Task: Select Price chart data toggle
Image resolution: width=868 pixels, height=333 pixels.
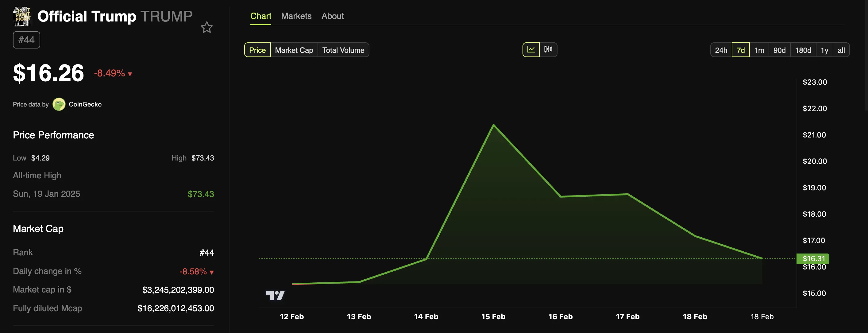Action: coord(257,50)
